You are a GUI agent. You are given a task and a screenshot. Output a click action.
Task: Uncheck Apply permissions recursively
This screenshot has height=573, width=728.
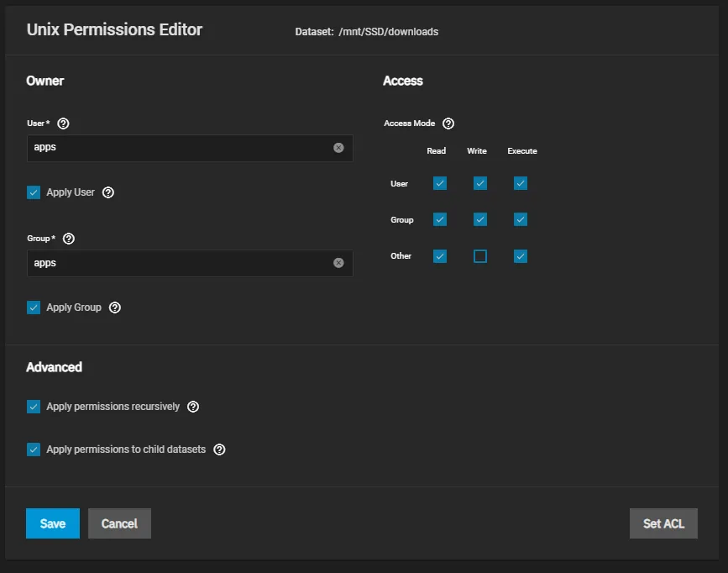34,407
